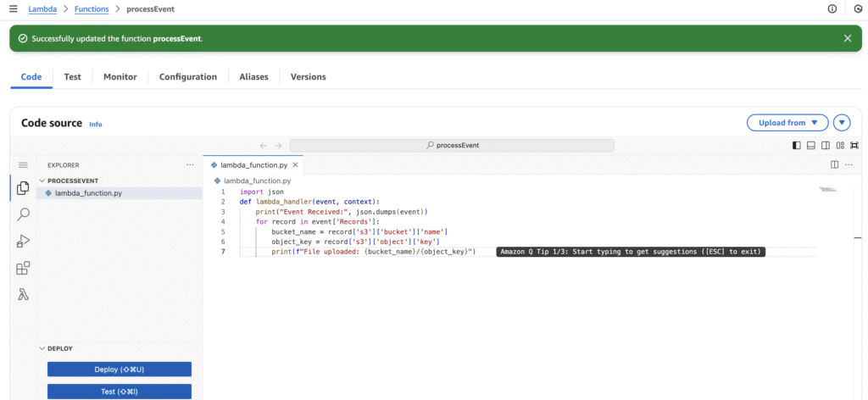Click the 'def lambda_handler' code line

[309, 202]
